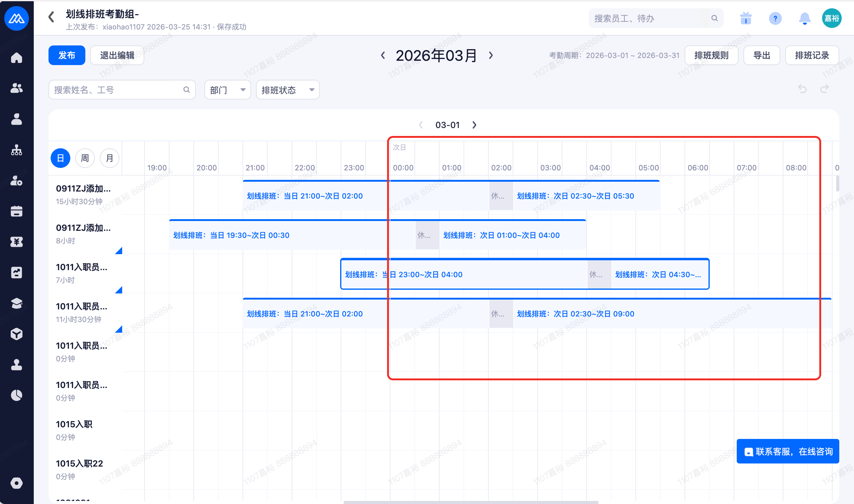This screenshot has width=854, height=504.
Task: Switch to day view (日)
Action: (60, 158)
